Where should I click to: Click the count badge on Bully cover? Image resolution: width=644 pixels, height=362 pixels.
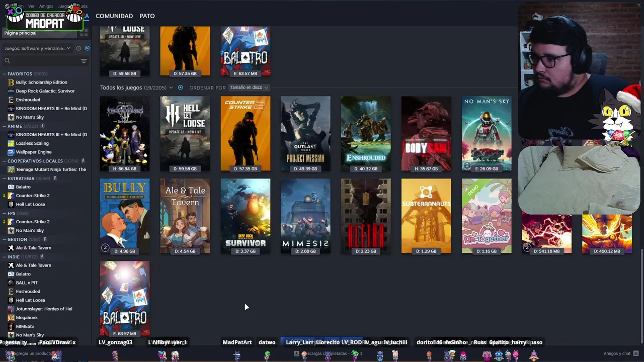[105, 247]
